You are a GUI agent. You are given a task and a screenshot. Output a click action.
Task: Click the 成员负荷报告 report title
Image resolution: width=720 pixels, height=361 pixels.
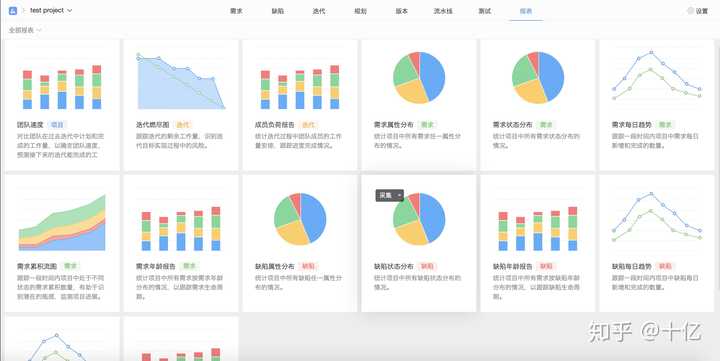pos(275,124)
